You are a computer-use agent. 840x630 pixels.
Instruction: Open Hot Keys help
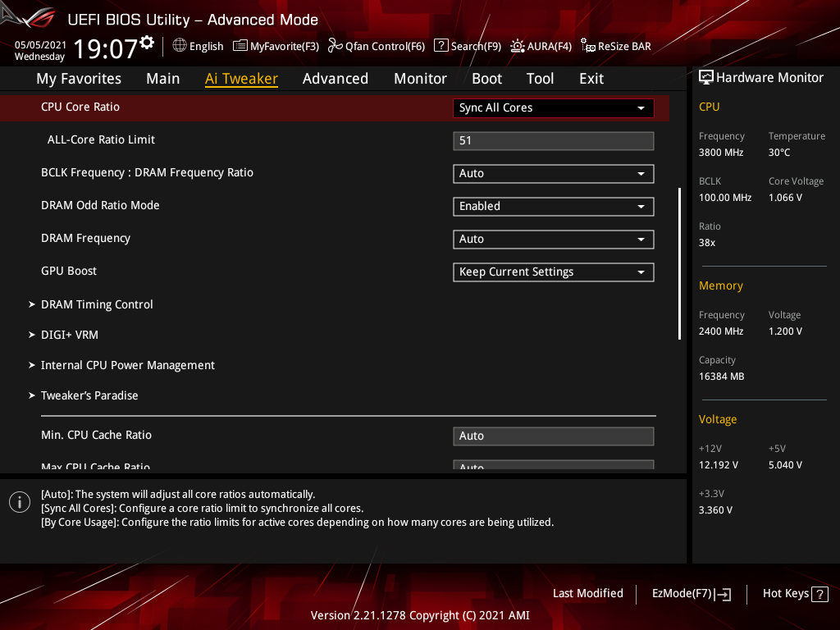[796, 594]
